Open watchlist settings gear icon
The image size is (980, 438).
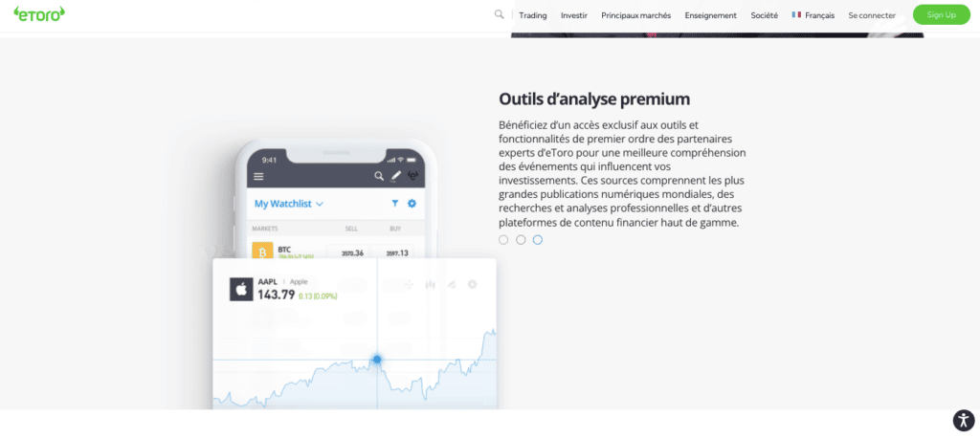point(412,204)
